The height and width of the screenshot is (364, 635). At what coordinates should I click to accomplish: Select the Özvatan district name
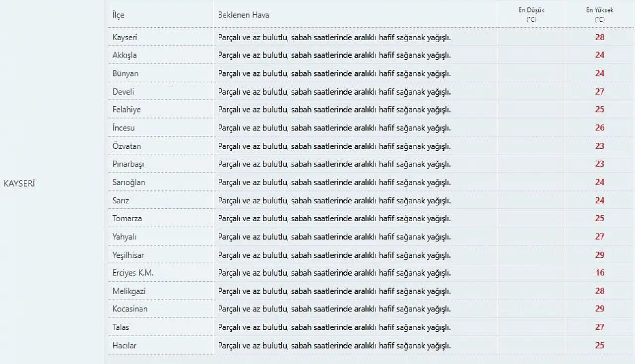click(127, 146)
